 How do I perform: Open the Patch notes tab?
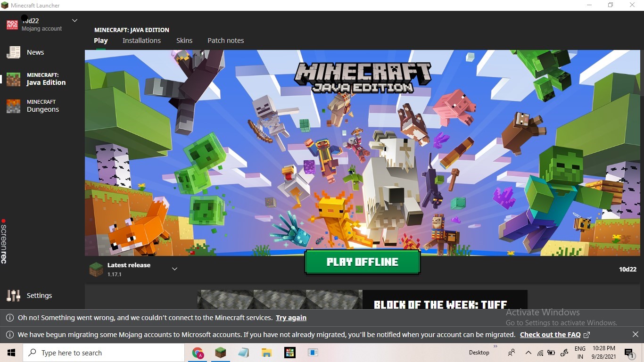225,41
